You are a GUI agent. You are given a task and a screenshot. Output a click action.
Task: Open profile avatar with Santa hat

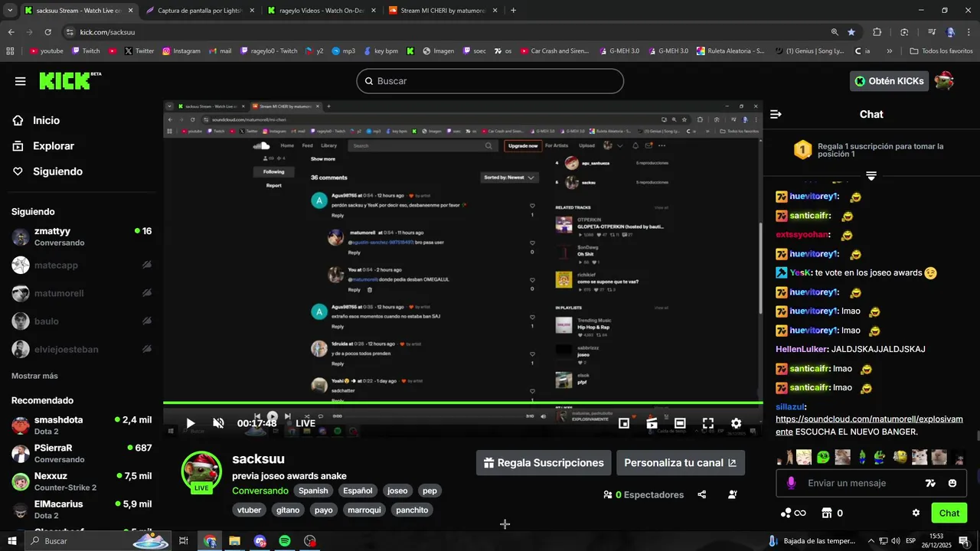click(x=944, y=80)
